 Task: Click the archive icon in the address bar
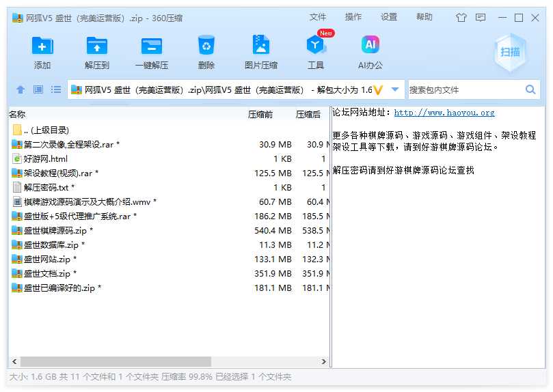(76, 90)
